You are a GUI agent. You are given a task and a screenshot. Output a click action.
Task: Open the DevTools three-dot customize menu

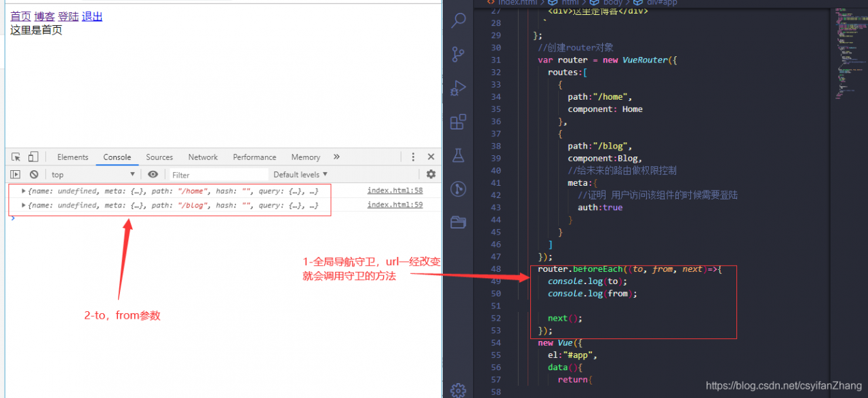(413, 157)
